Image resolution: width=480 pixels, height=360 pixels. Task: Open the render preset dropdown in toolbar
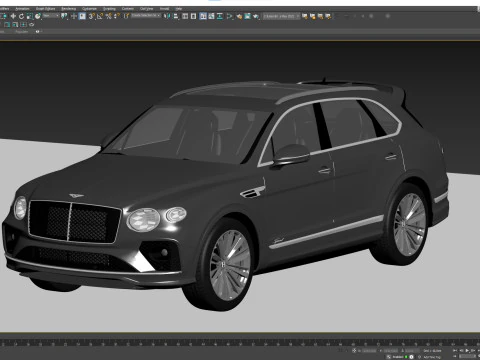point(281,16)
